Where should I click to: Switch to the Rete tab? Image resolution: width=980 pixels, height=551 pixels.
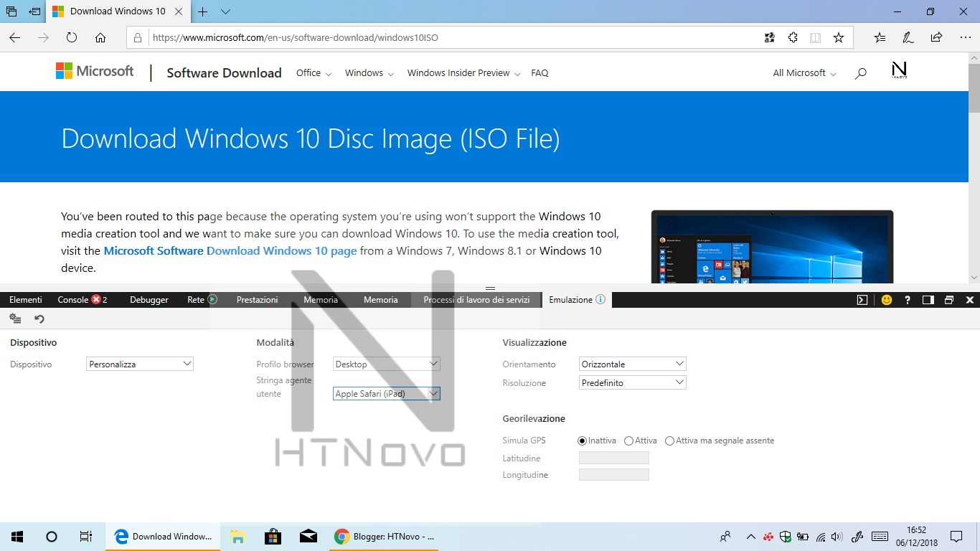[x=202, y=299]
